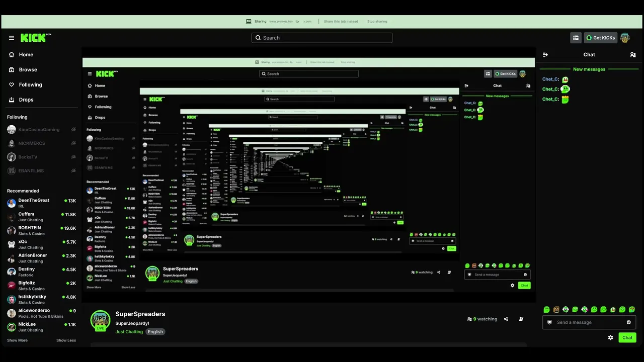Viewport: 644px width, 362px height.
Task: Open the alicewonderxo recommended channel
Action: click(42, 313)
